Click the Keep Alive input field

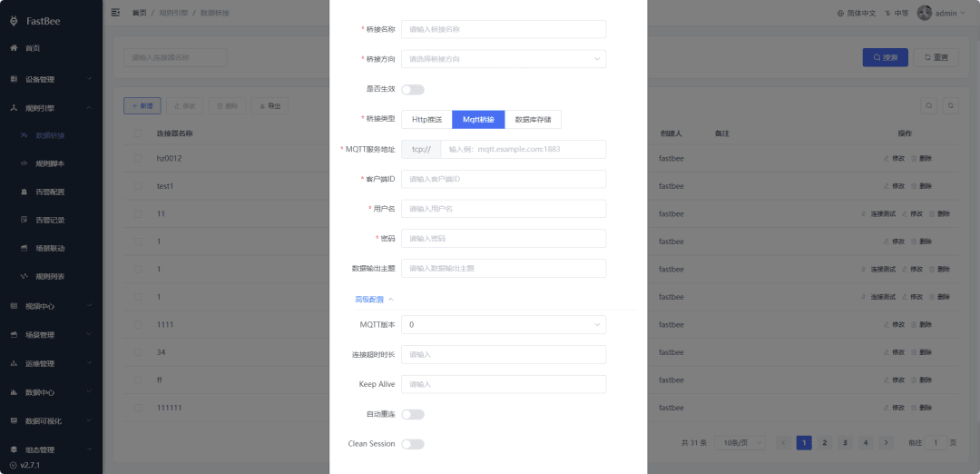504,385
